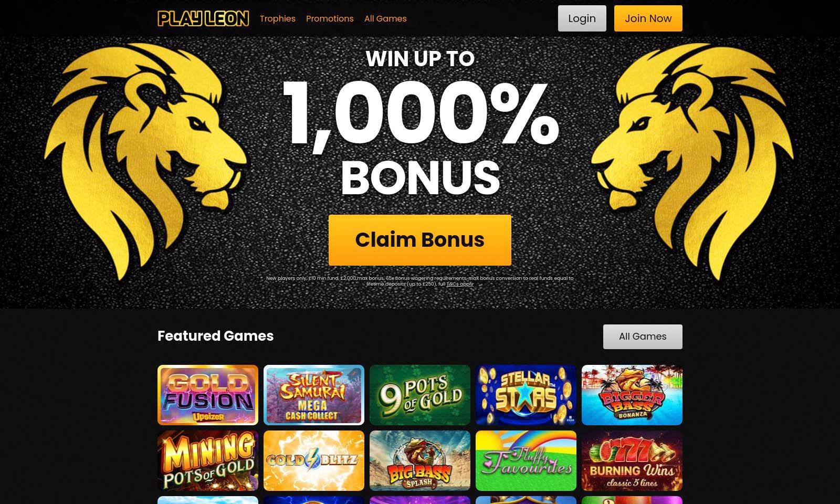840x504 pixels.
Task: Go to All Games in navigation bar
Action: click(x=385, y=18)
